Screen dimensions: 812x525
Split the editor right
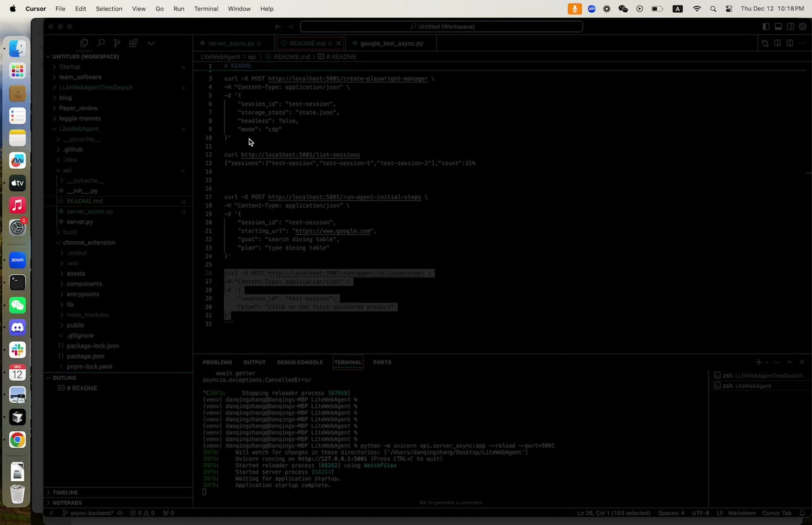click(x=790, y=43)
